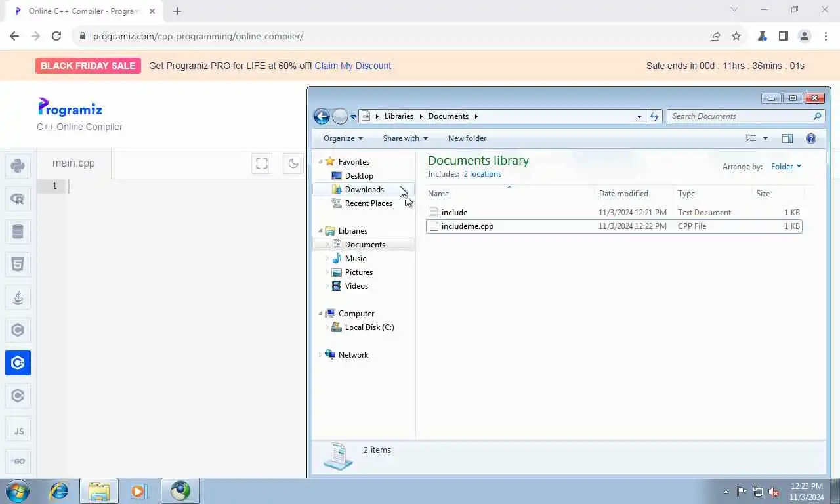840x504 pixels.
Task: Open the Java compiler sidebar icon
Action: 18,297
